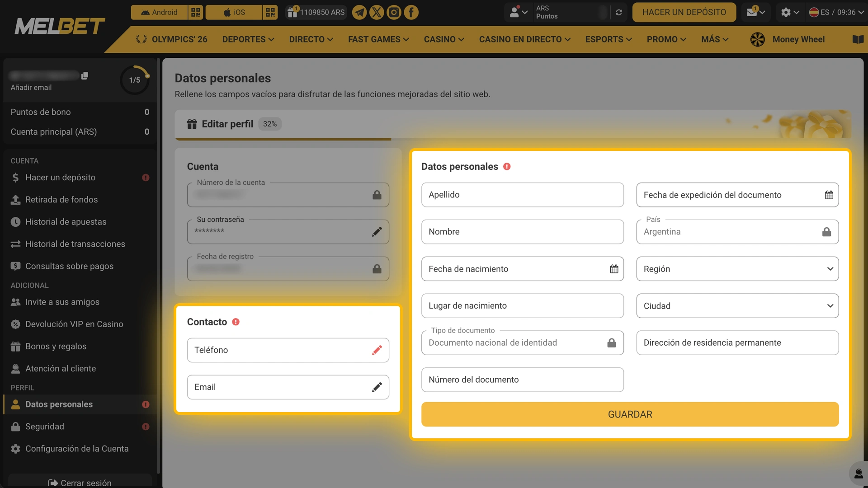868x488 pixels.
Task: Open Historial de apuestas
Action: tap(80, 222)
